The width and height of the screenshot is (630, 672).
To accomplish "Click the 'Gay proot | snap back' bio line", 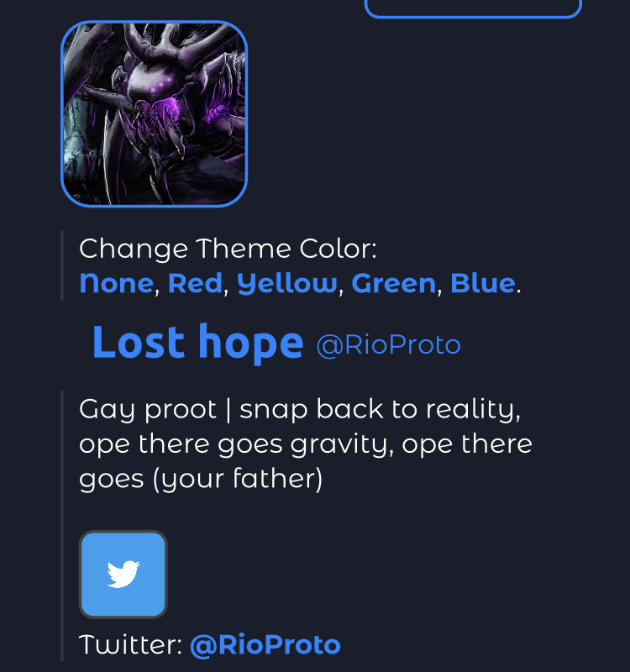I will click(300, 409).
